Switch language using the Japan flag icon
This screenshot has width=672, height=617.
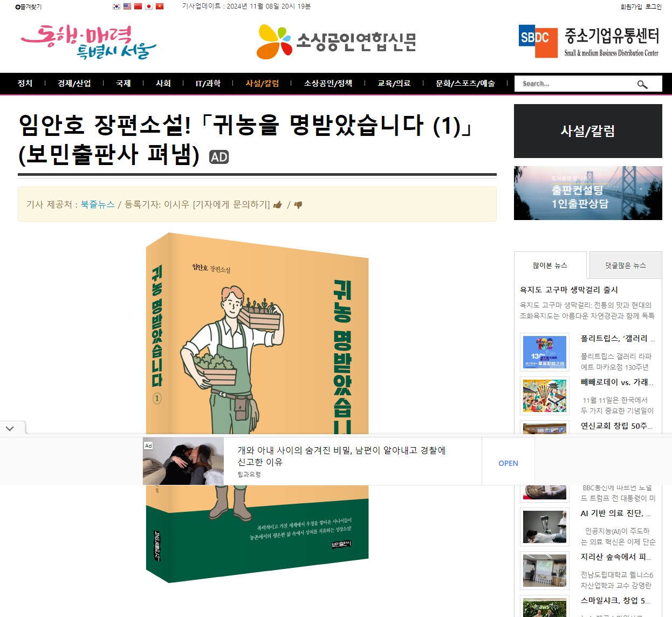[x=149, y=6]
